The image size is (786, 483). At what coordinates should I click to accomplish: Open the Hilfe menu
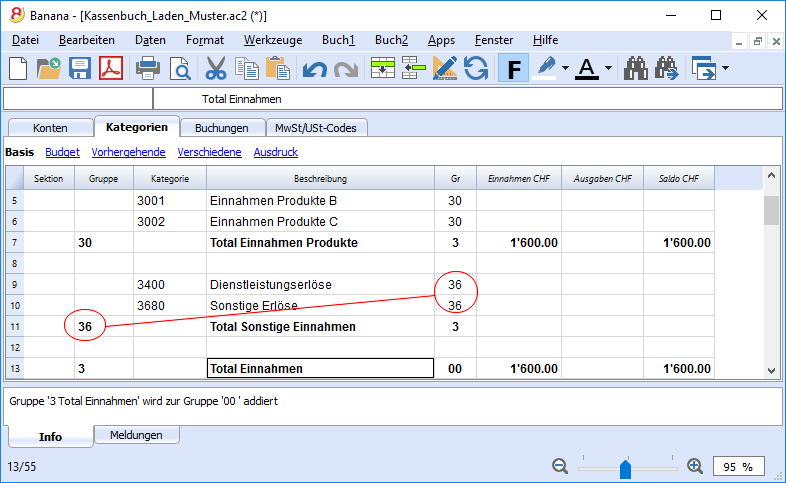point(545,40)
